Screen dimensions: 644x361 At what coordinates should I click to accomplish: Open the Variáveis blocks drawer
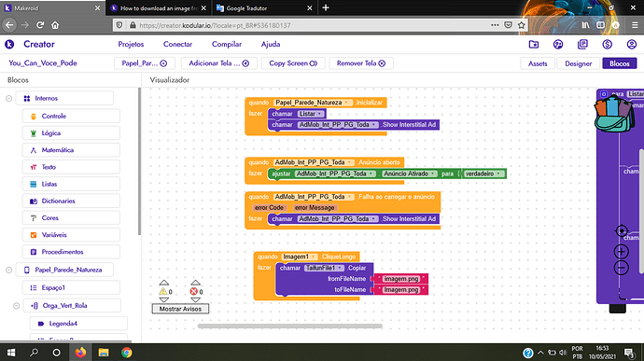click(x=71, y=235)
